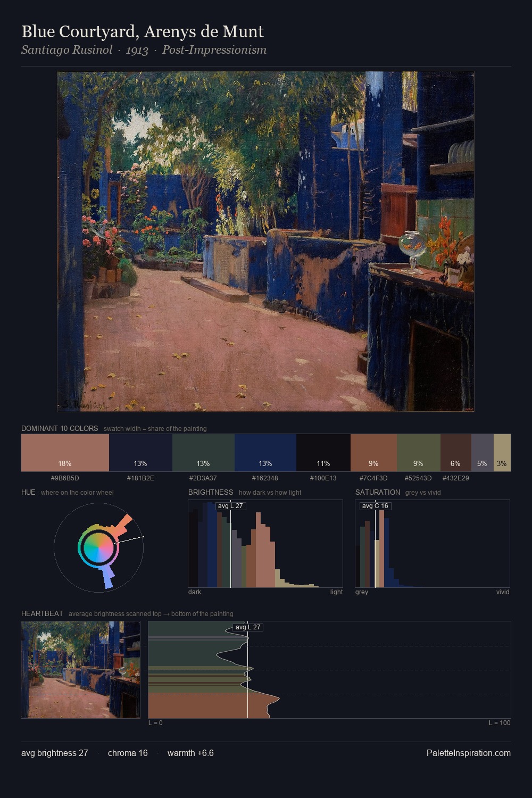
Task: Pick the #100E13 near-black swatch showing 11%
Action: 323,453
